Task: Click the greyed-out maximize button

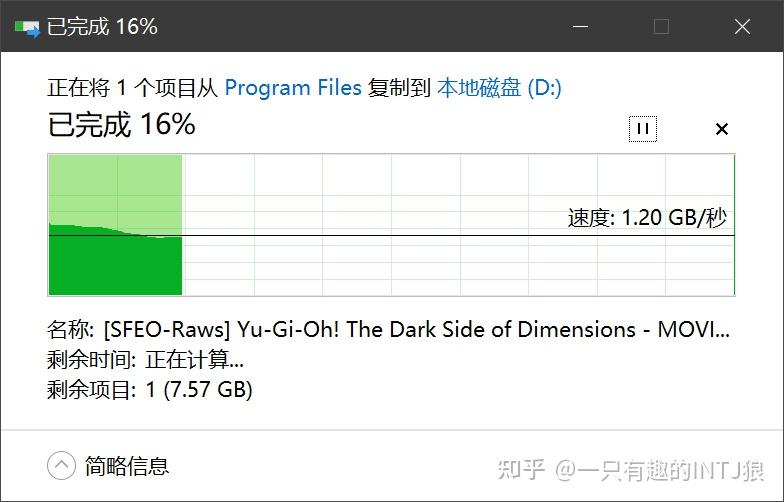Action: click(x=661, y=27)
